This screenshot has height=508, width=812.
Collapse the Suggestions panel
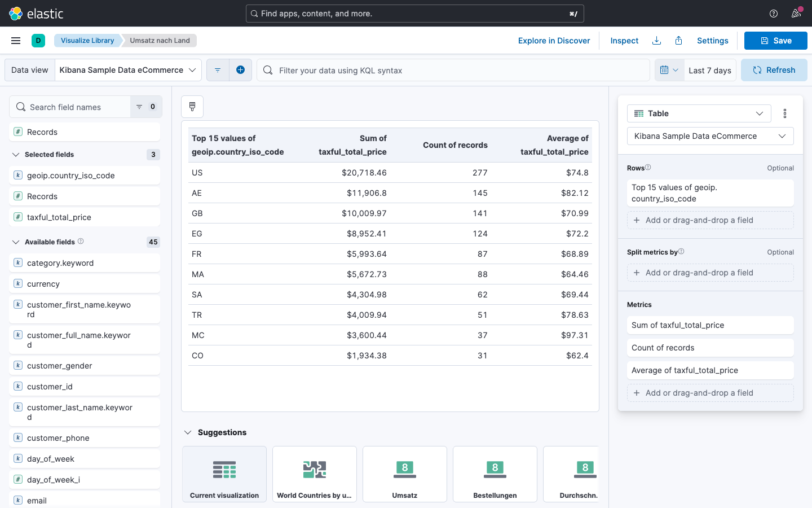(x=188, y=432)
